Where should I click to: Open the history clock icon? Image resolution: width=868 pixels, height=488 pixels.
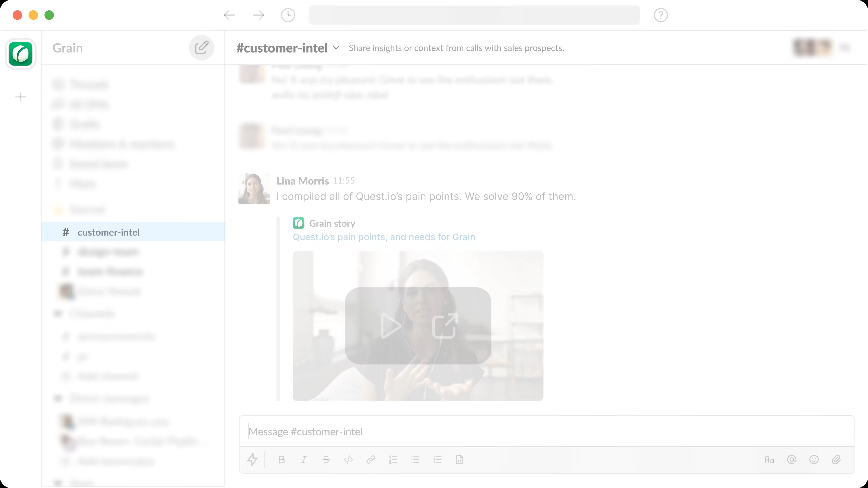click(x=288, y=15)
